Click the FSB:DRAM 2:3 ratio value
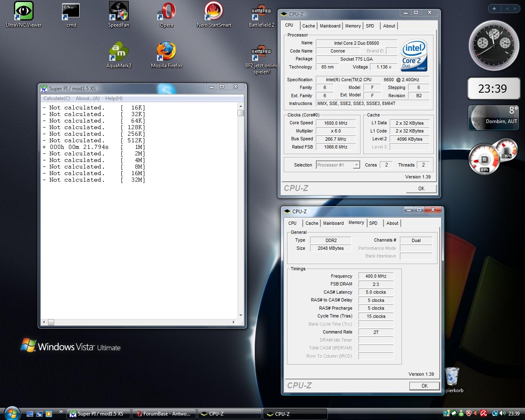525x420 pixels. click(x=376, y=284)
